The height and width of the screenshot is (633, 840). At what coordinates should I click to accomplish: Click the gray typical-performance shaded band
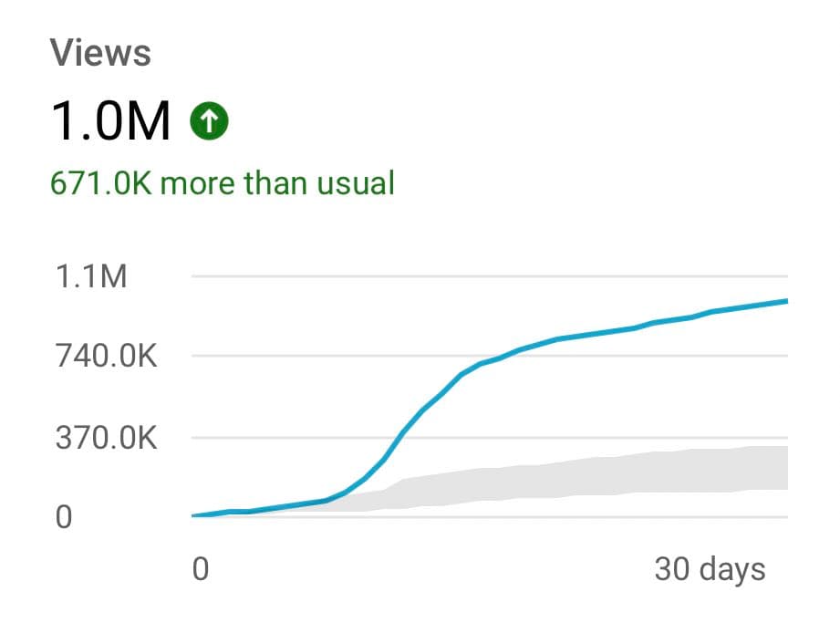coord(589,478)
